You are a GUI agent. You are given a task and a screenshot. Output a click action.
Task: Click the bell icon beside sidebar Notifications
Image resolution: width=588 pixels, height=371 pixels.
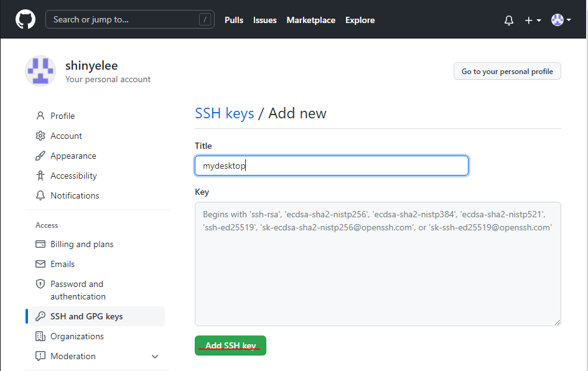coord(40,195)
